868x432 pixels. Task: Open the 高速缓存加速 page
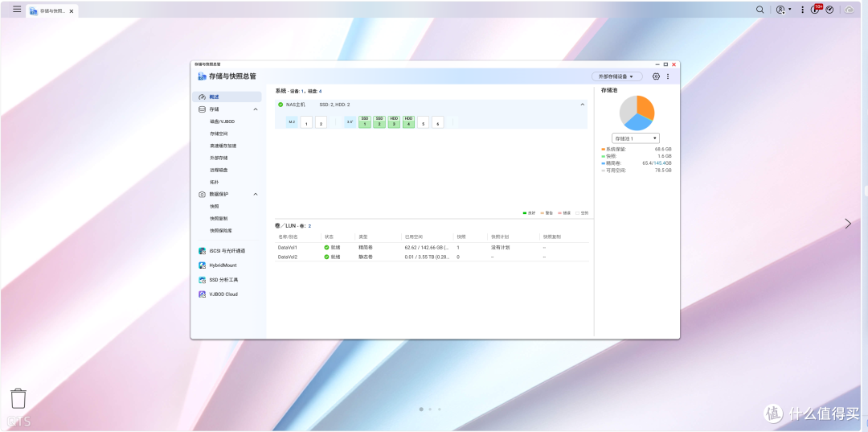223,146
